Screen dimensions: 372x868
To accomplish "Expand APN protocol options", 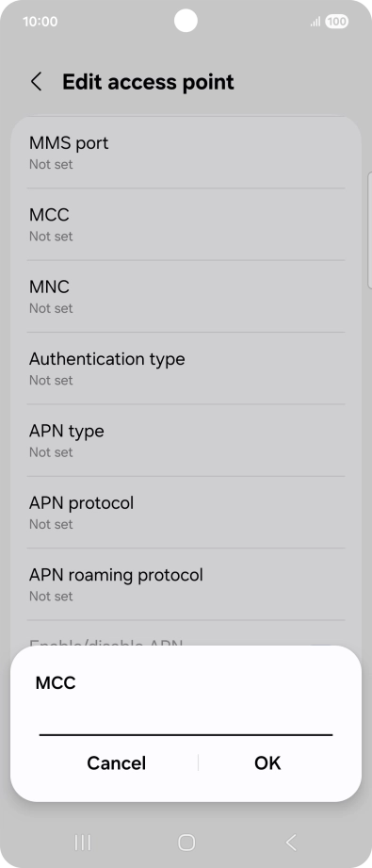I will coord(186,512).
